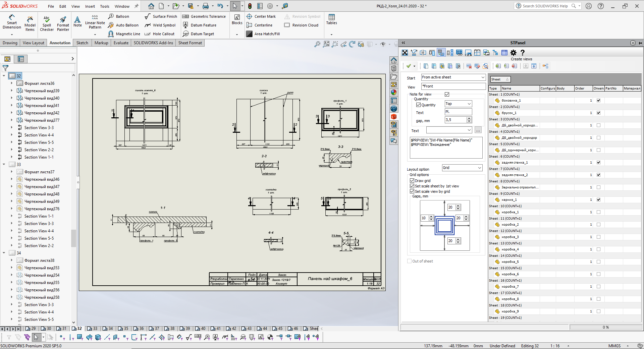Expand Section View 3-3 under sheet 32

[x=12, y=127]
